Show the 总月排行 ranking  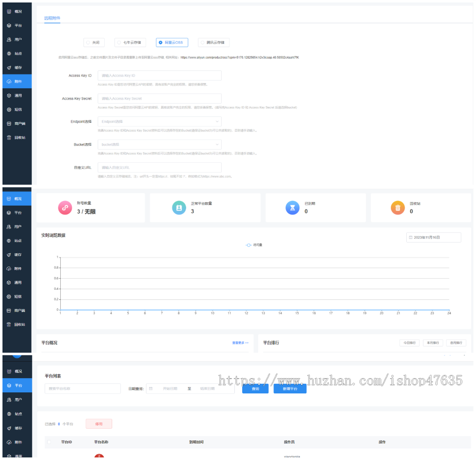click(456, 343)
